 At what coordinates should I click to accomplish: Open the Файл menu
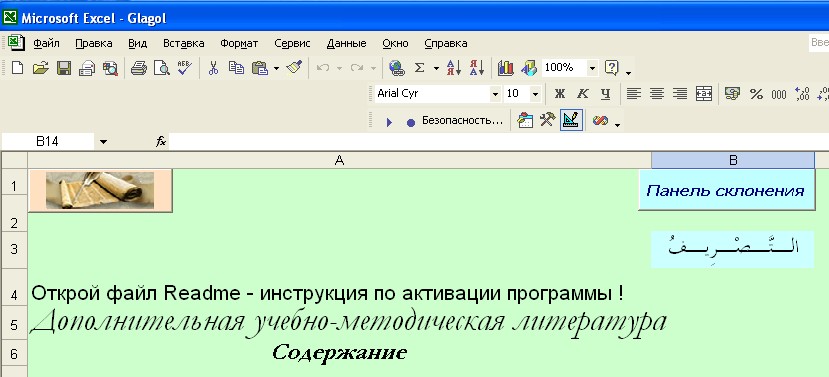pyautogui.click(x=47, y=43)
